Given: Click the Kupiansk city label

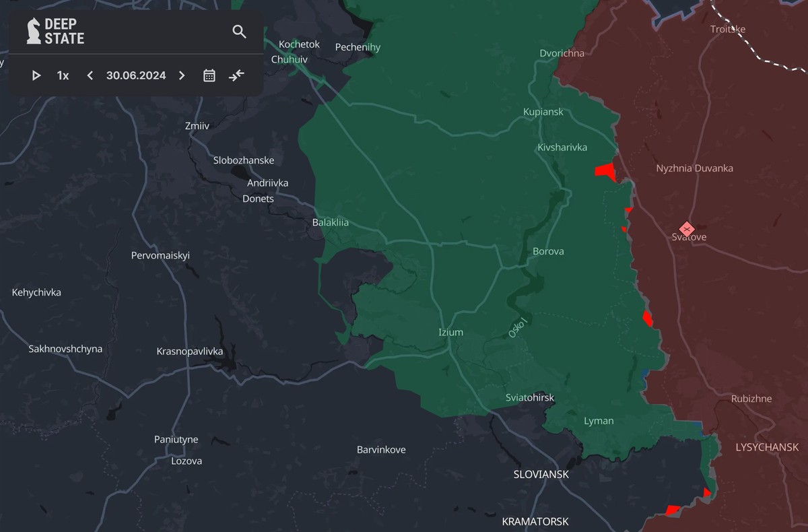Looking at the screenshot, I should point(543,112).
